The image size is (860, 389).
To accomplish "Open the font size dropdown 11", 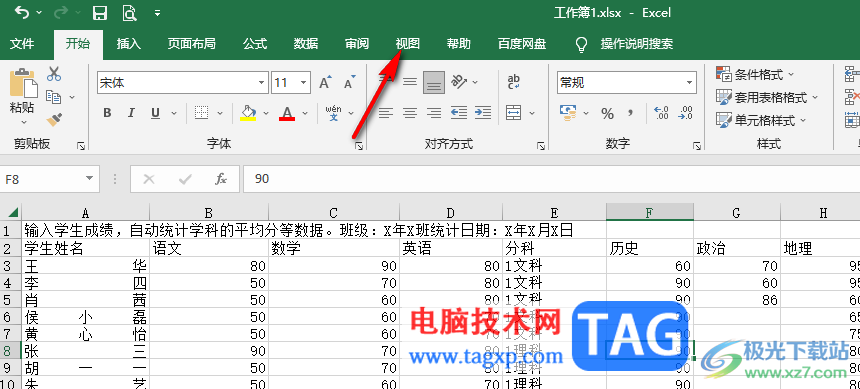I will coord(303,83).
